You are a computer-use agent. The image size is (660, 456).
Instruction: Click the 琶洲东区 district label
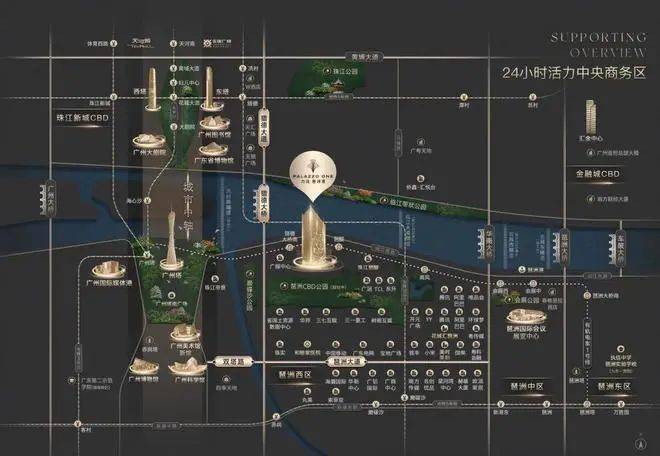coord(614,386)
